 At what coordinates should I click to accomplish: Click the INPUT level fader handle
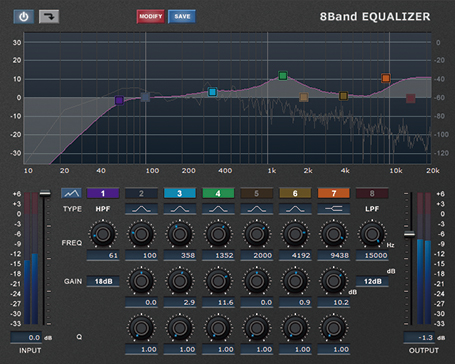tap(45, 193)
